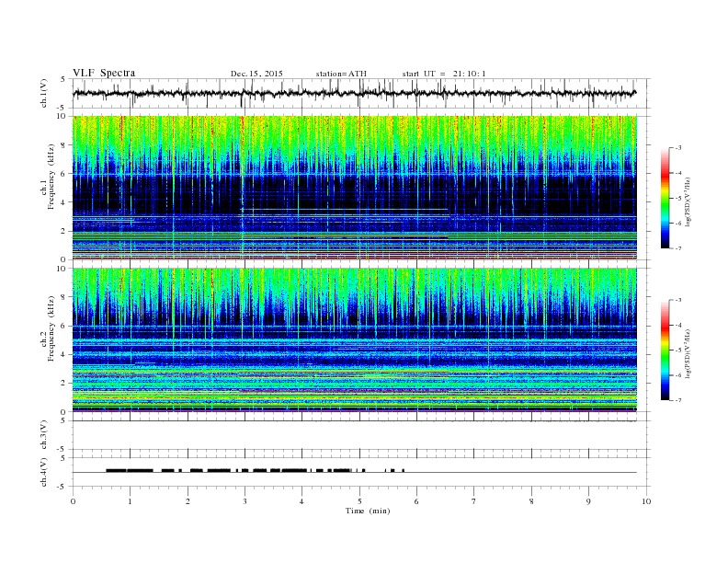The image size is (728, 563).
Task: Click the ch.1 color bar 'log(PSD)(V²/Hz)' label
Action: (x=688, y=201)
